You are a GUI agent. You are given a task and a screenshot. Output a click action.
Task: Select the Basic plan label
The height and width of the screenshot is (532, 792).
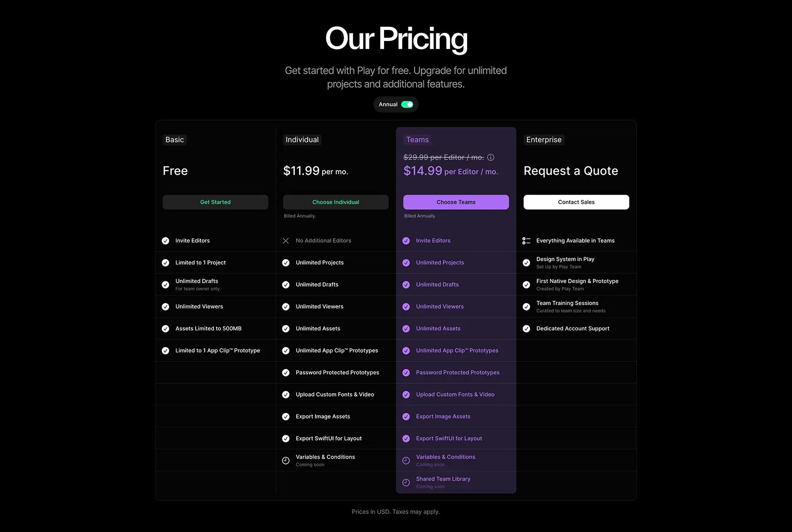175,140
